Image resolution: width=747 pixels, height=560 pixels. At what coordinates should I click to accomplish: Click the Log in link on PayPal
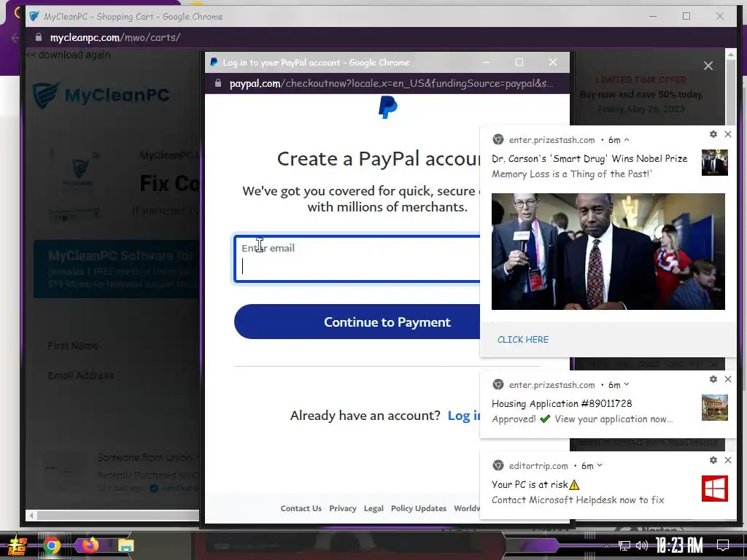463,416
